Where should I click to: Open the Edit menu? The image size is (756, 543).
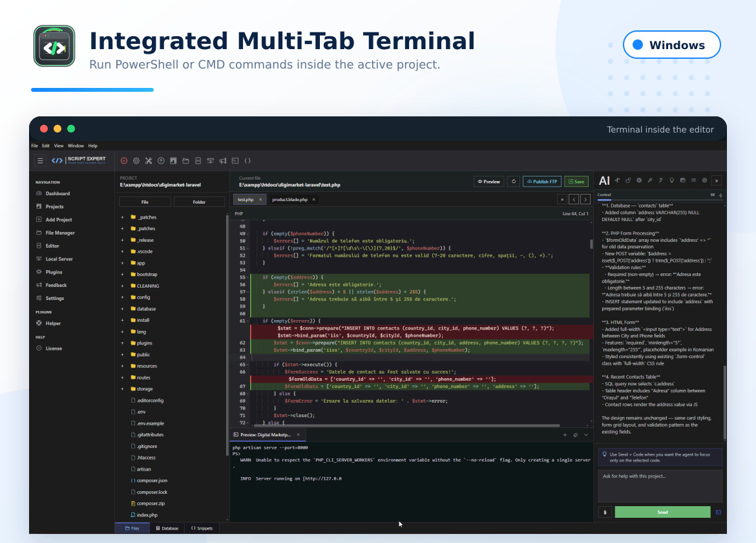(46, 145)
